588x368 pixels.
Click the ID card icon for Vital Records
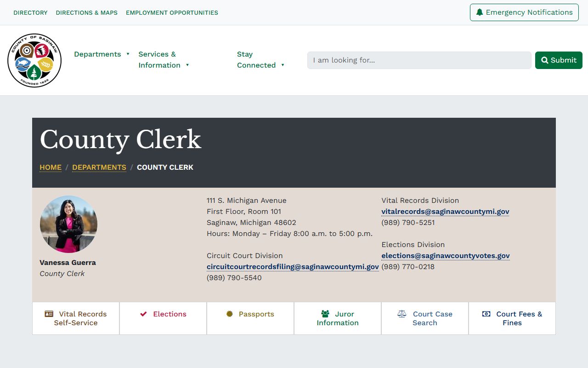(49, 314)
